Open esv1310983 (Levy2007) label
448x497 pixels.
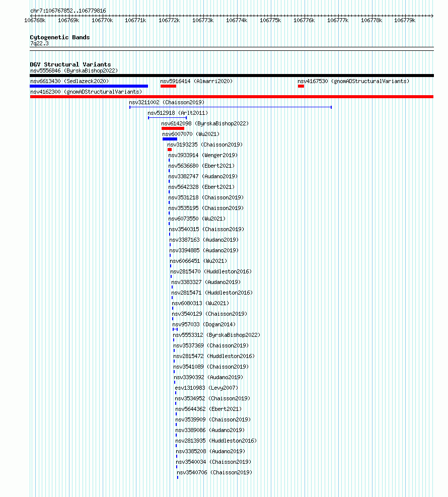(x=206, y=388)
